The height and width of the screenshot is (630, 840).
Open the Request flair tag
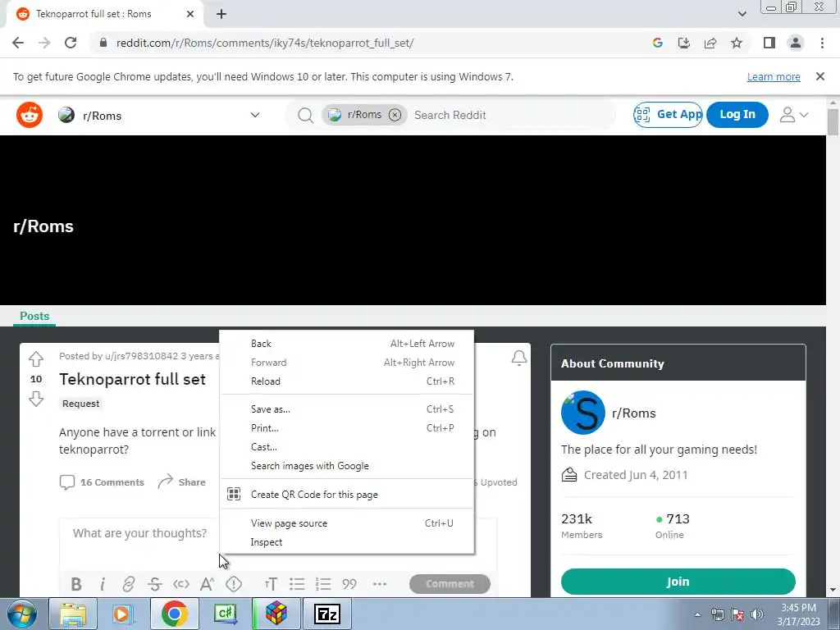tap(81, 404)
